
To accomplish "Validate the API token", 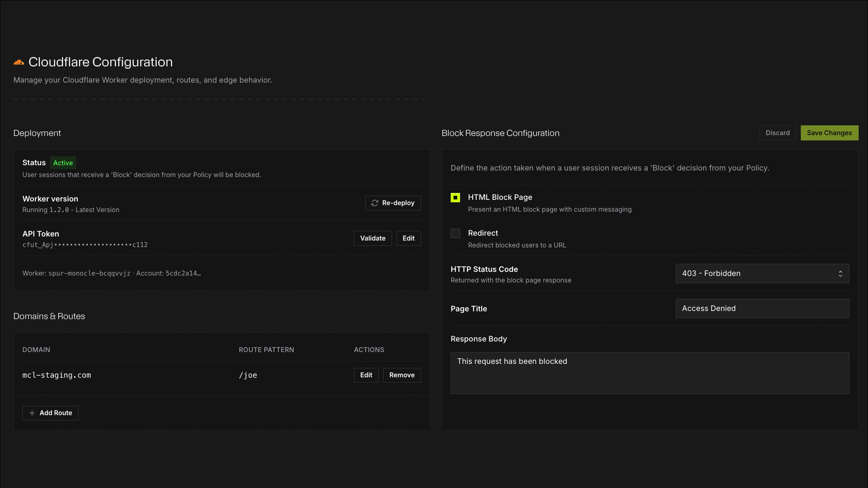I will (373, 239).
